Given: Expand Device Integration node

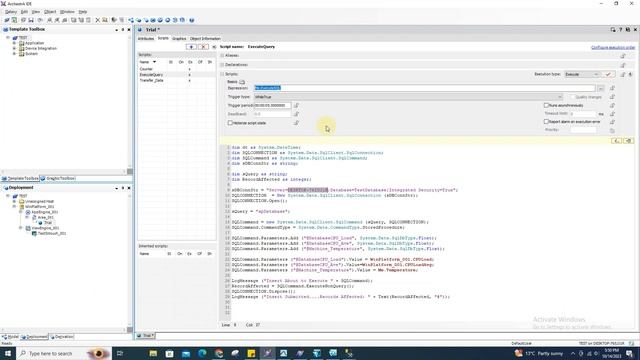Looking at the screenshot, I should click(x=14, y=48).
